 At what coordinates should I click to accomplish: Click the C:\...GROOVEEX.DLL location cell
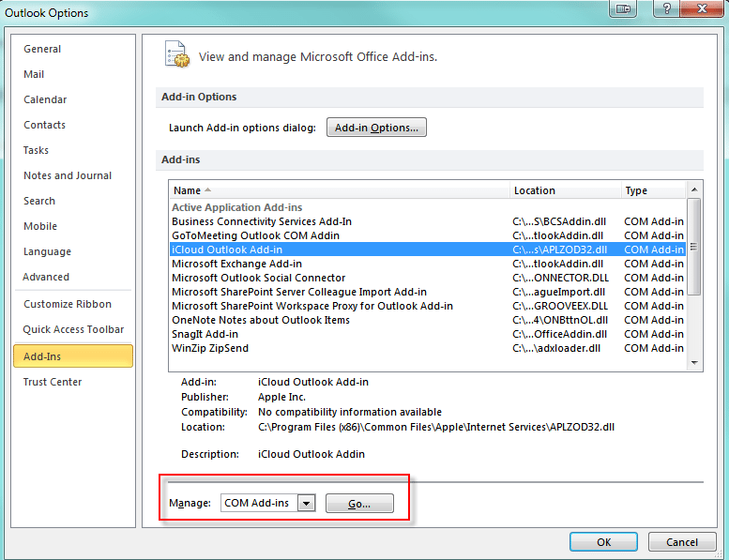[560, 306]
